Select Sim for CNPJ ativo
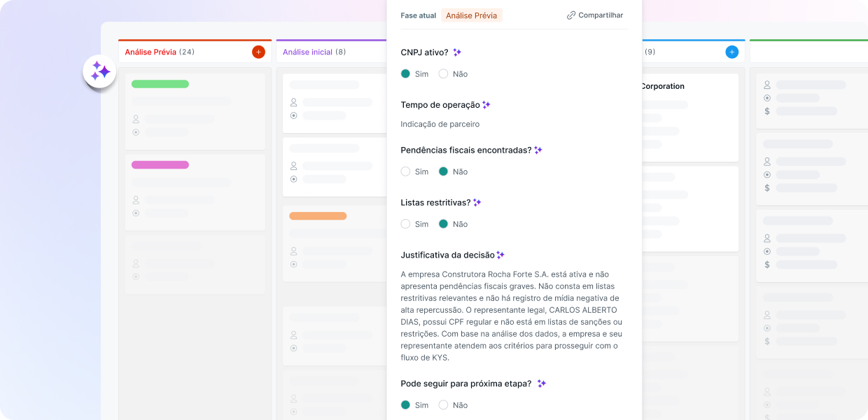 tap(406, 73)
